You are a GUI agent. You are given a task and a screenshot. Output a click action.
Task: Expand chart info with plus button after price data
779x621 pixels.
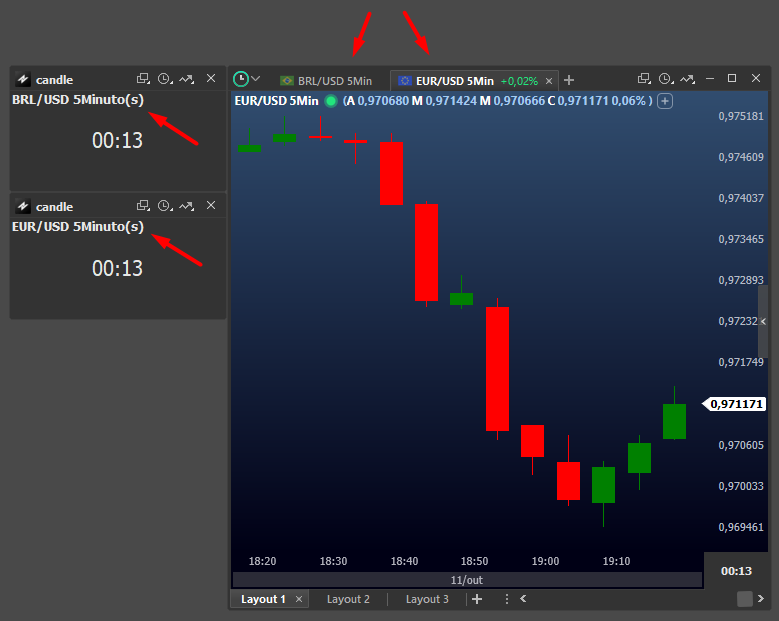[x=665, y=101]
